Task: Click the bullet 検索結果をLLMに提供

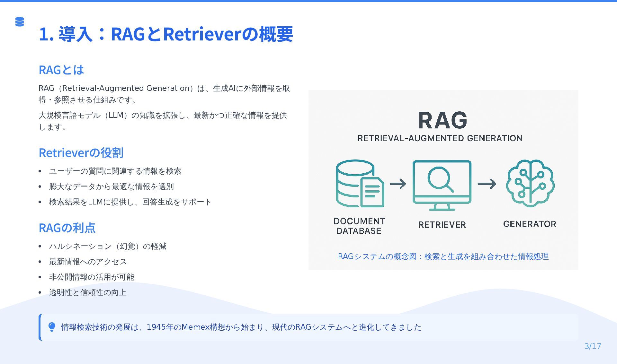Action: (x=130, y=202)
